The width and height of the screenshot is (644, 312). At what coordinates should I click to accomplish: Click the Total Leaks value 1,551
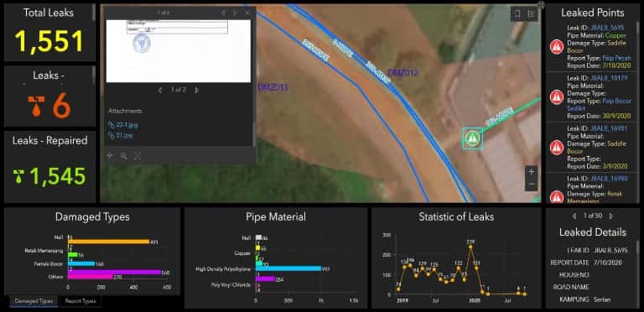point(49,42)
